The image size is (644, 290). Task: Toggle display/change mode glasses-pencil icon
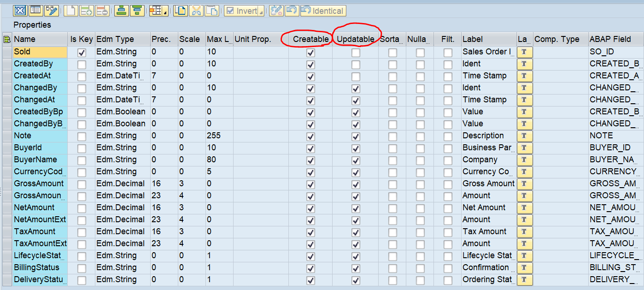click(51, 11)
